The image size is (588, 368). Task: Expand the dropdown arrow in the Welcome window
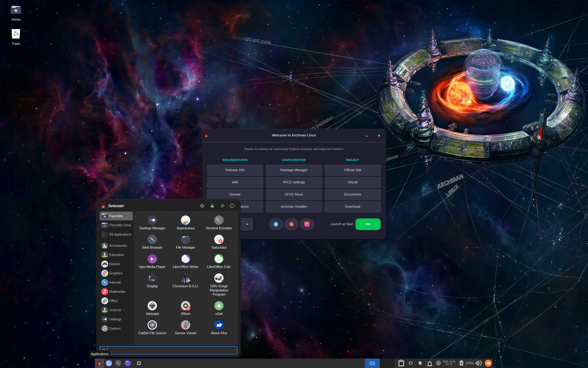[x=247, y=224]
